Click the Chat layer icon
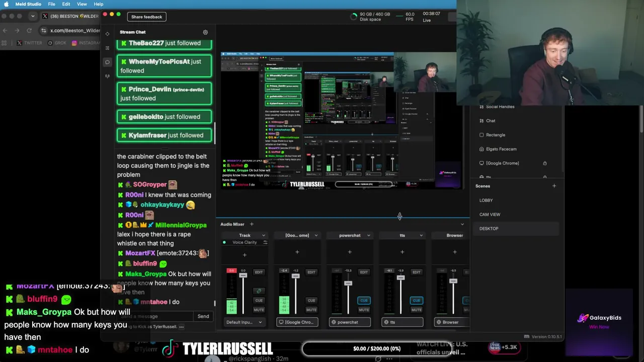 (481, 121)
